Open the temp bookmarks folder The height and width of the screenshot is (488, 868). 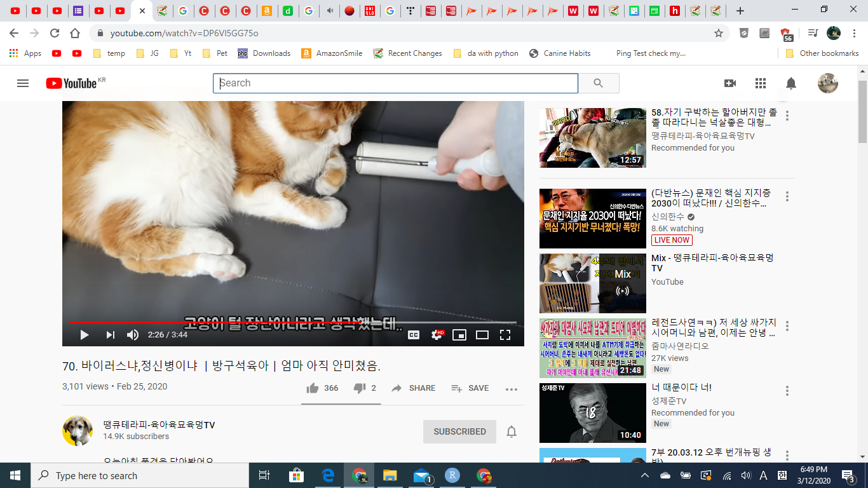point(109,53)
